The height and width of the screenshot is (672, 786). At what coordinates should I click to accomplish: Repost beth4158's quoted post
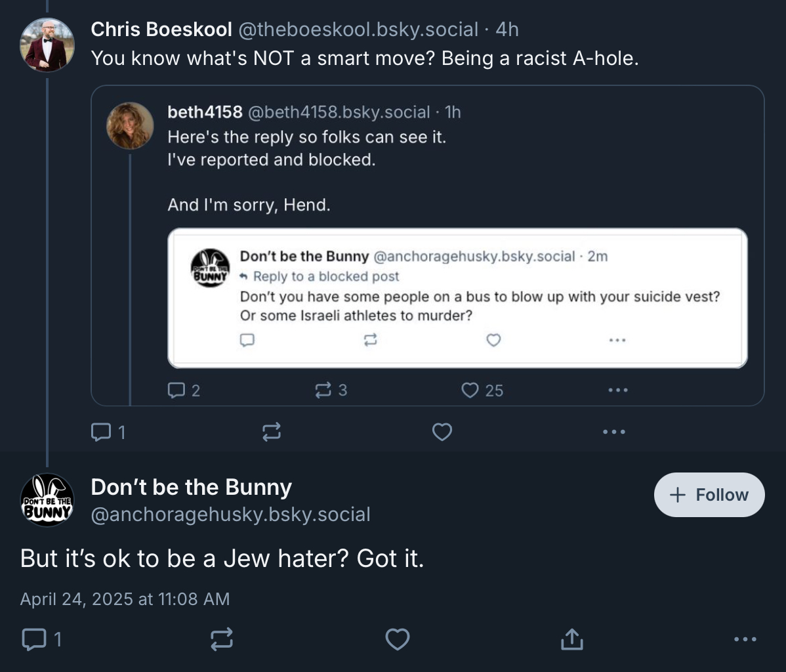pos(323,390)
